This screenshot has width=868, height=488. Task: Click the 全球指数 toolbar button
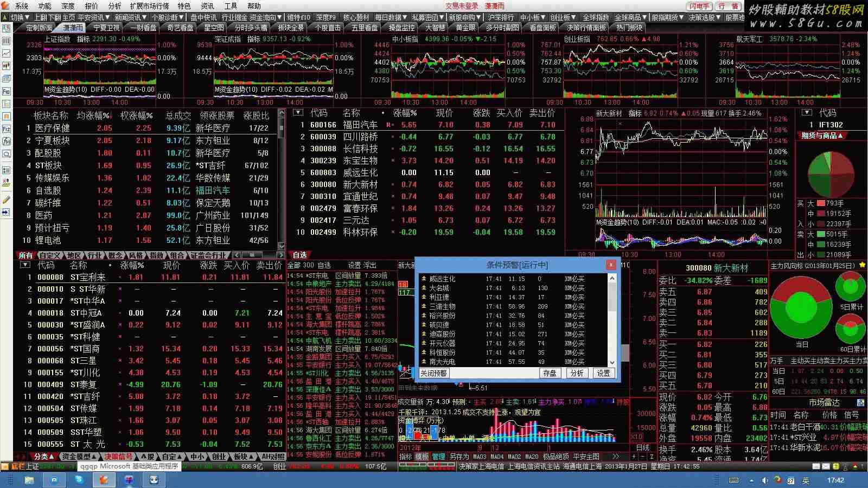(595, 17)
